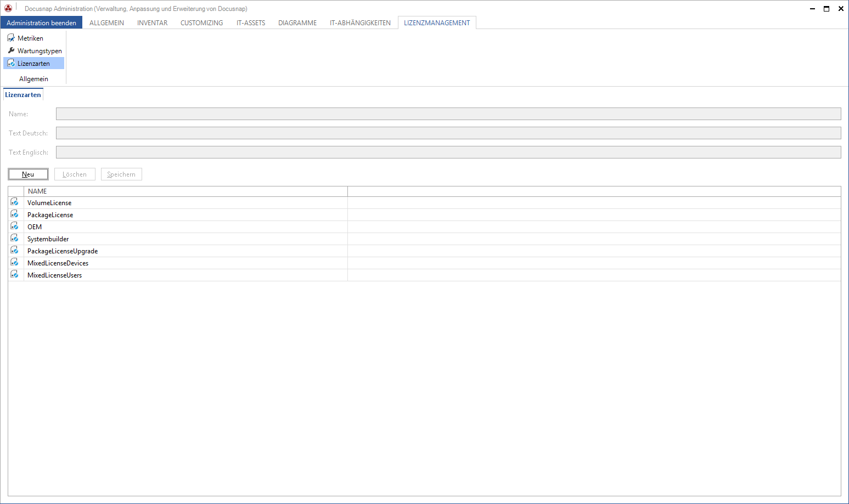The image size is (849, 504).
Task: Click the icon beside Systembuilder row
Action: [x=15, y=239]
